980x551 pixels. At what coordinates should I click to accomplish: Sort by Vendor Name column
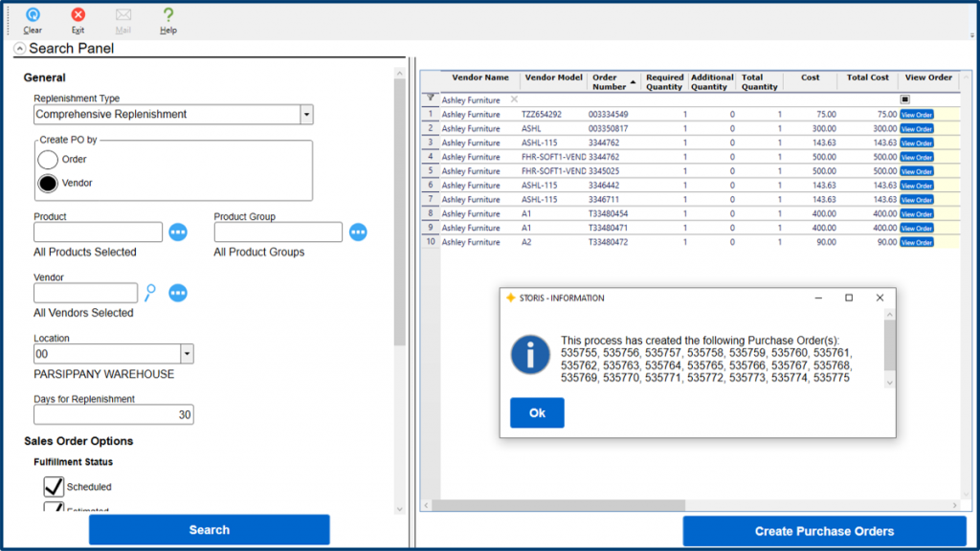coord(480,77)
